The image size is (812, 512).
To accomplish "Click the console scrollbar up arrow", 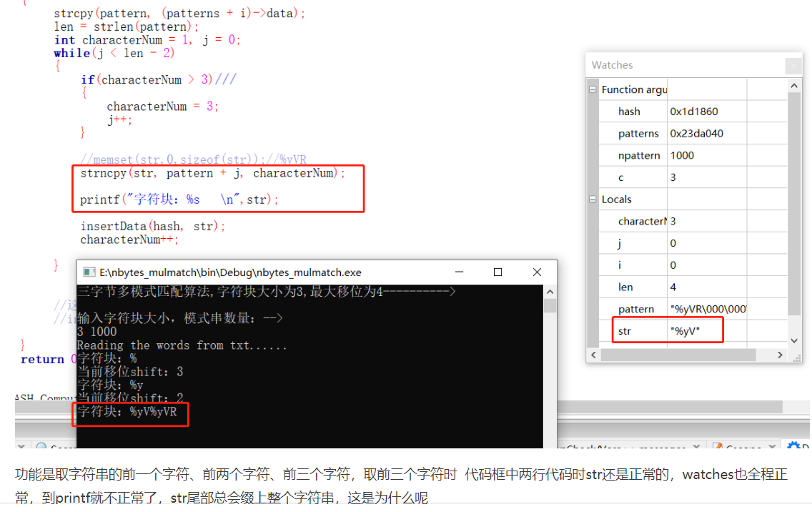I will pos(550,292).
